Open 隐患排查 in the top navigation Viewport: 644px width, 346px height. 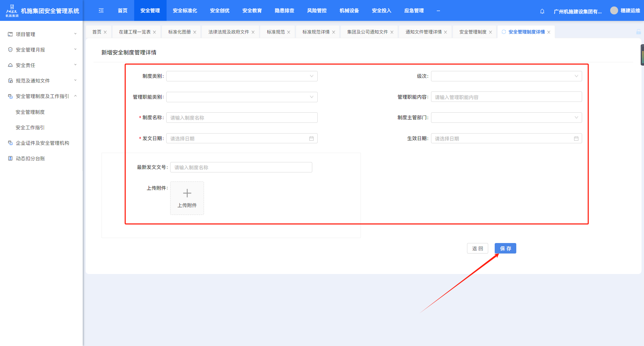coord(284,11)
